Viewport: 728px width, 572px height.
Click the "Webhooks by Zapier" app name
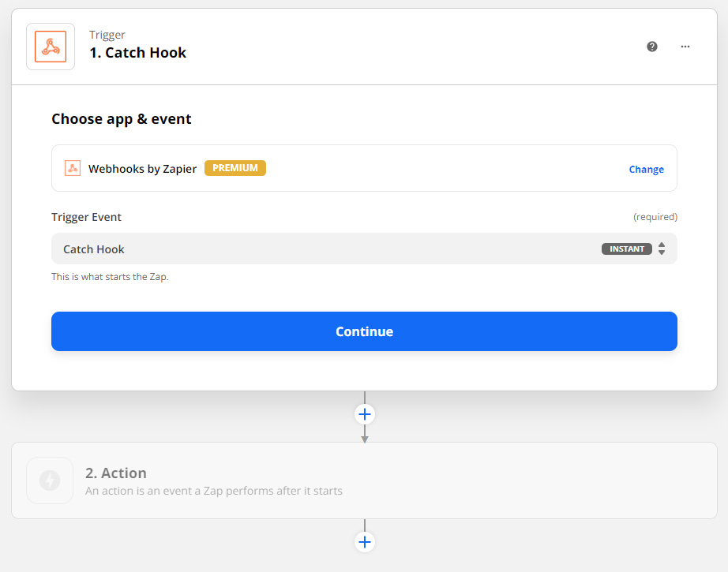[x=142, y=168]
